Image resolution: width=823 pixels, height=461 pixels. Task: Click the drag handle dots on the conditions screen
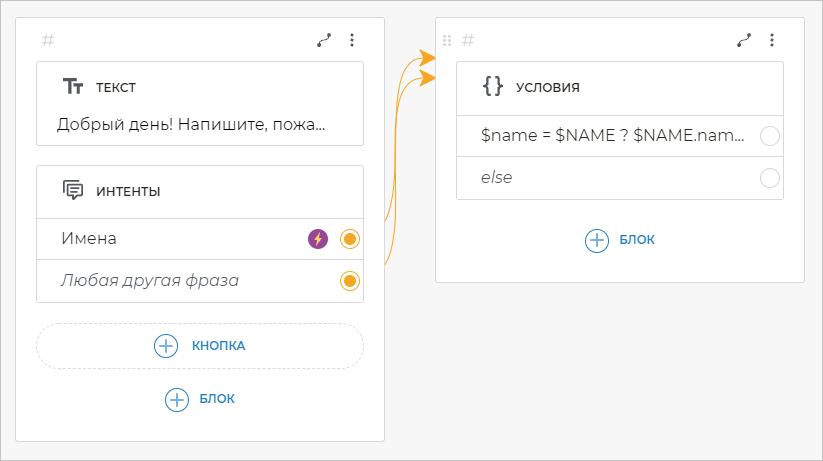[x=447, y=40]
